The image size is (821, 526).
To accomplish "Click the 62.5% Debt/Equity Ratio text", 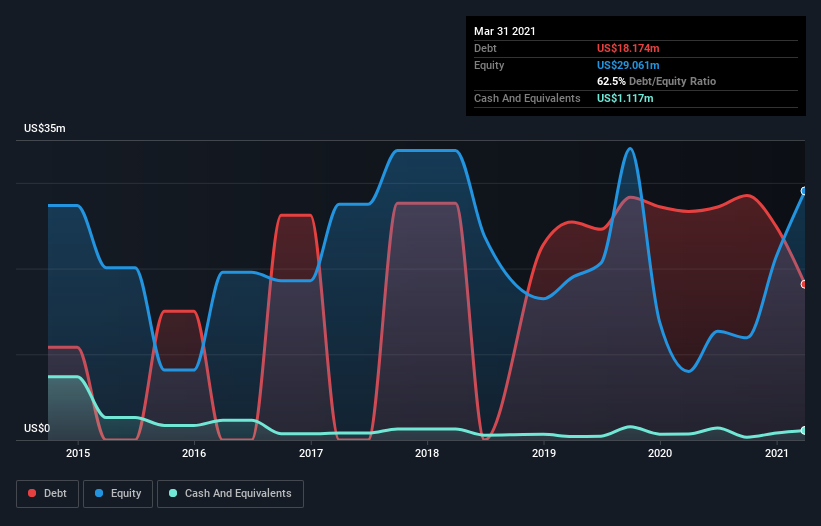I will [657, 81].
